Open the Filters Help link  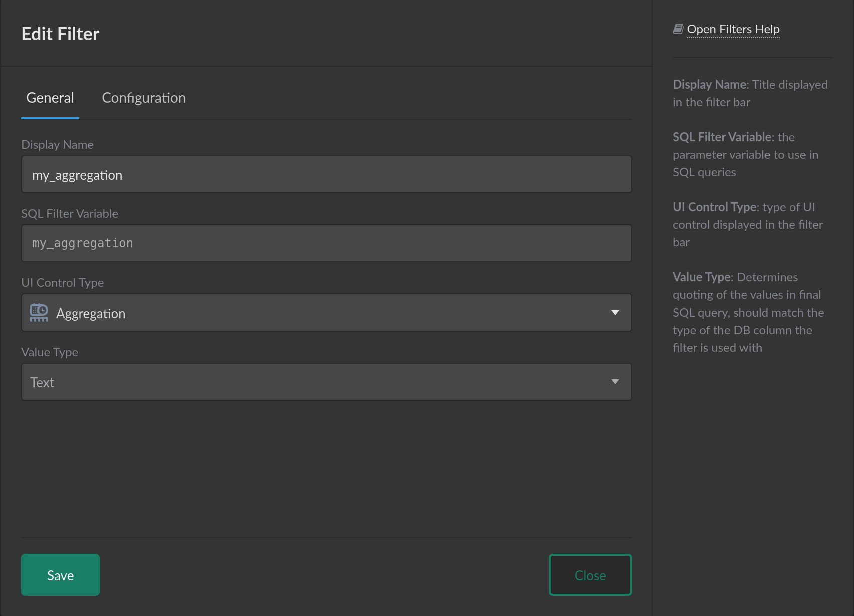(x=733, y=29)
